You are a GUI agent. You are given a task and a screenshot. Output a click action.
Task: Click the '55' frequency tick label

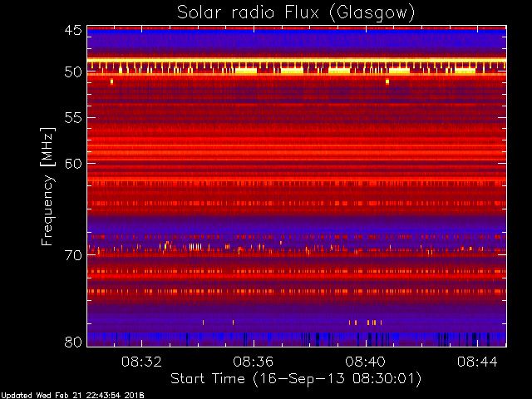click(73, 118)
